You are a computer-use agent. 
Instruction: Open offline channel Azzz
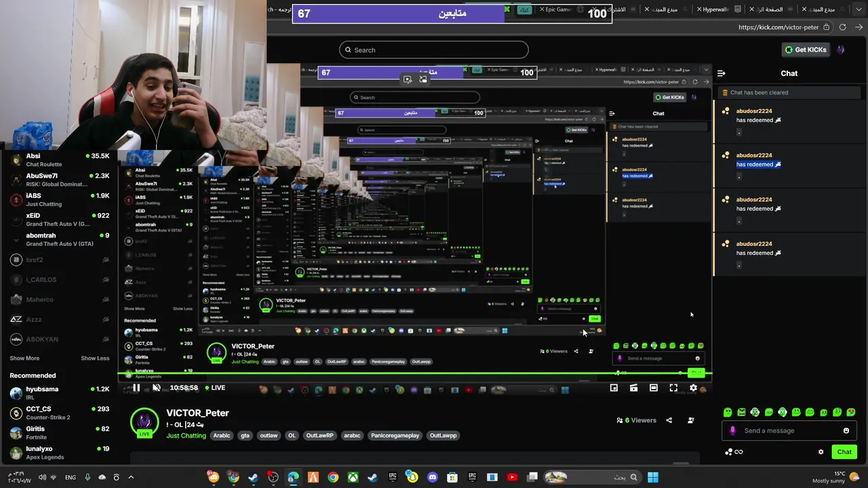60,319
